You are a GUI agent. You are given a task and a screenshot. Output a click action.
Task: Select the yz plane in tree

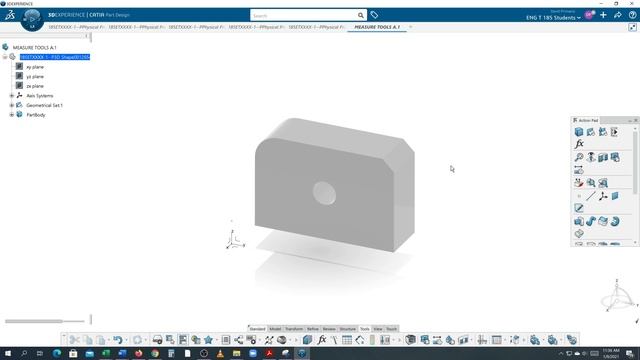35,76
